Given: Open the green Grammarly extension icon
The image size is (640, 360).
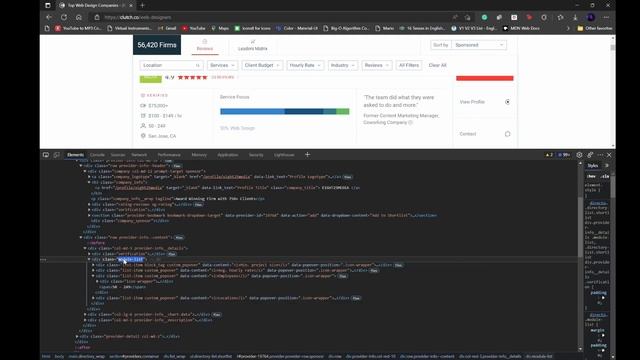Looking at the screenshot, I should 484,18.
